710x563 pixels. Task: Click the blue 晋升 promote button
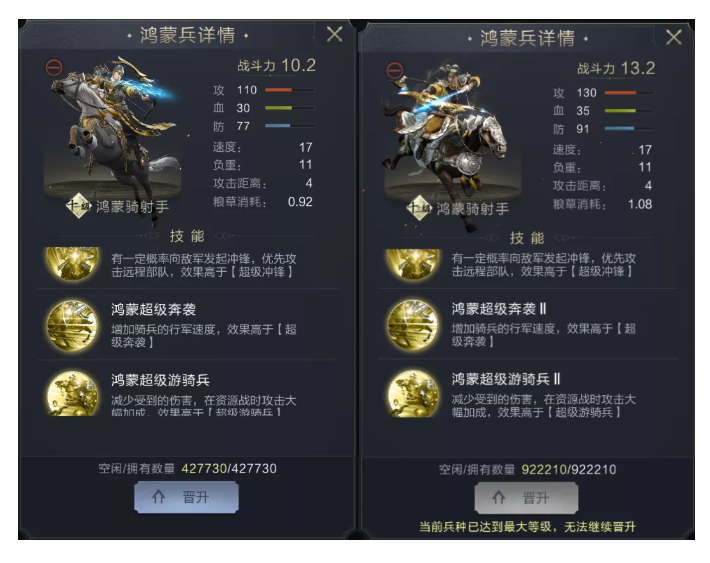[186, 497]
